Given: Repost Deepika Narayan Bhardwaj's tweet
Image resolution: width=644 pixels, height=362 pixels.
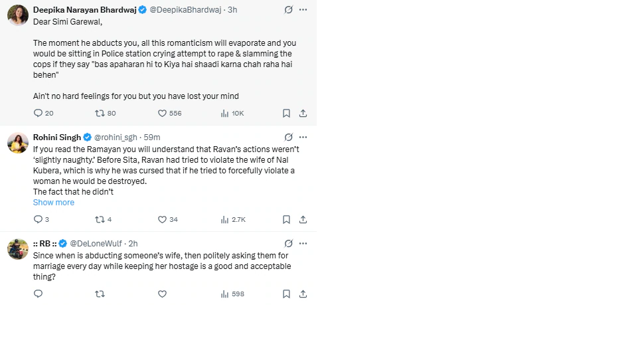Looking at the screenshot, I should 100,114.
